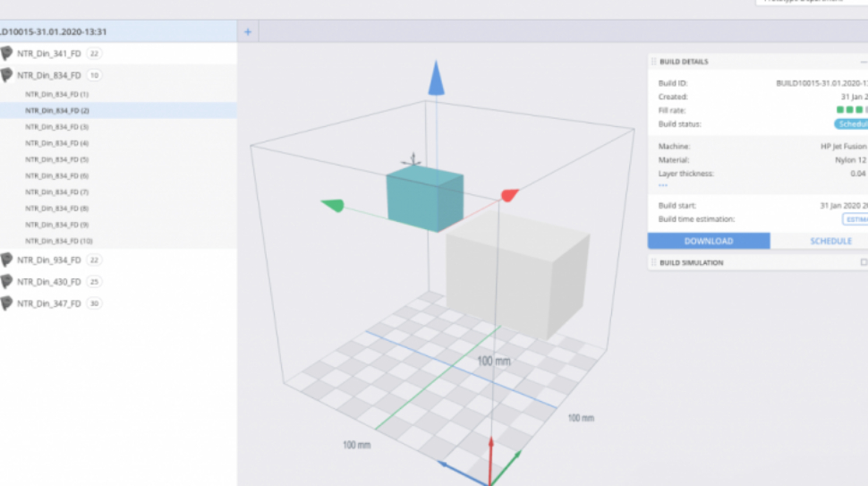Open the Prototype Department dropdown

tap(810, 2)
